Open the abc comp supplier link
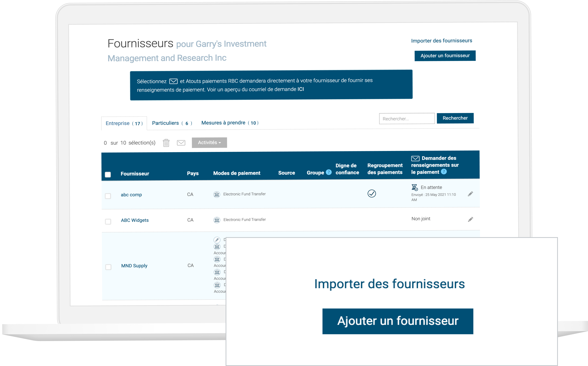 pos(131,195)
